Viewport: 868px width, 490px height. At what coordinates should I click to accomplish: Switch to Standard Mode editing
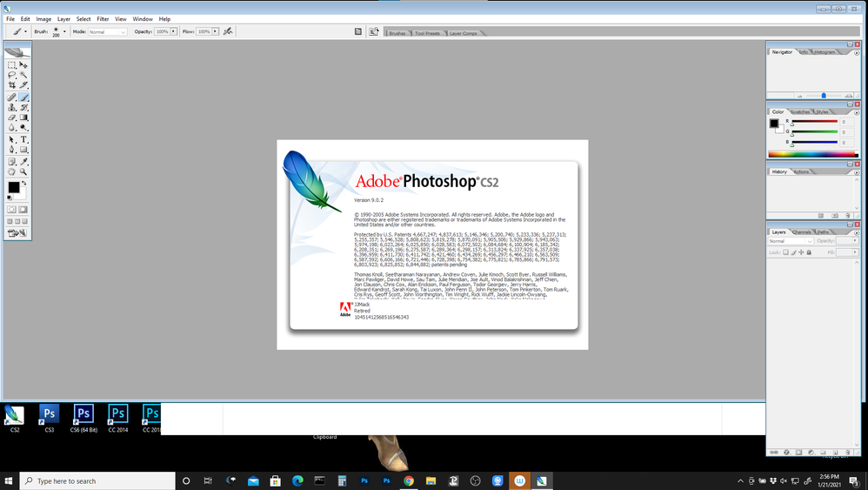pos(11,209)
